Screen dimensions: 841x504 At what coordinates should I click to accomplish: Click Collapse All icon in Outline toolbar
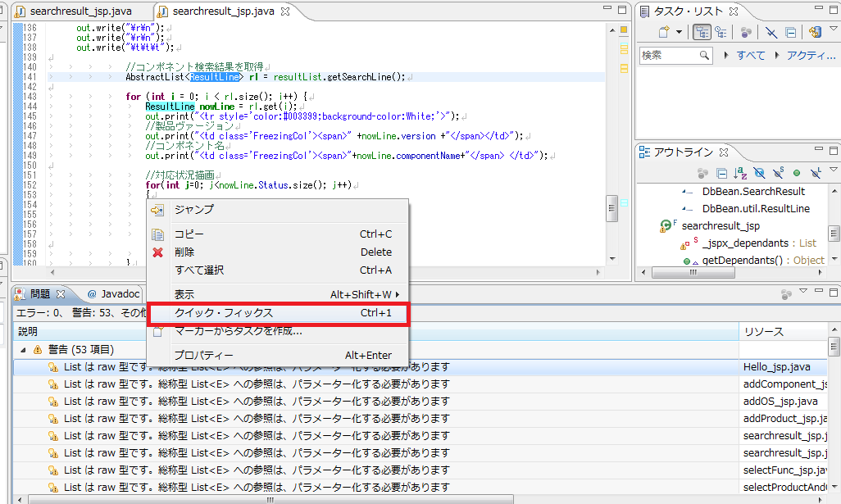pos(722,173)
